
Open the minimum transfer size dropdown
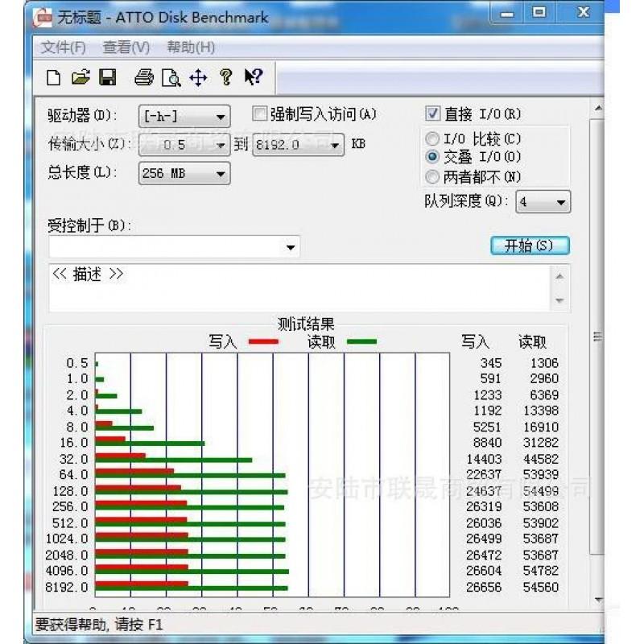184,145
